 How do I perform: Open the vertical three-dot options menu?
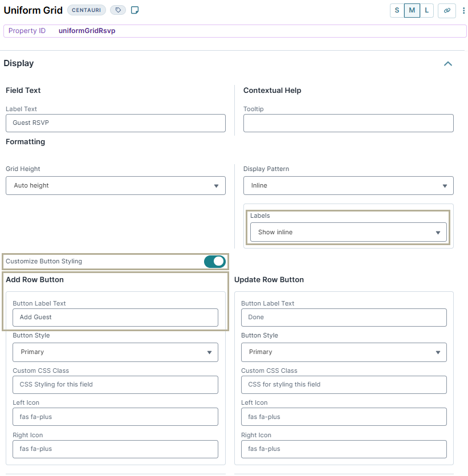463,10
